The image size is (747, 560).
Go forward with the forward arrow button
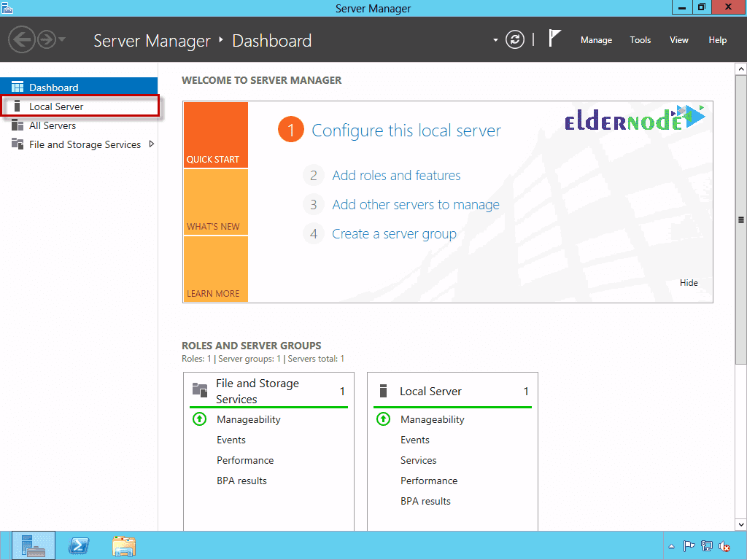[x=47, y=39]
